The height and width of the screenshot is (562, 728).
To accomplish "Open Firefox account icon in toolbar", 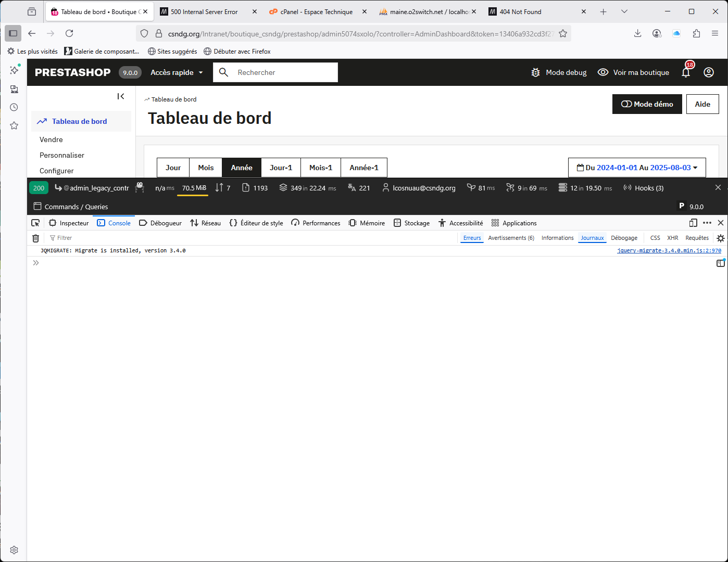I will (x=657, y=33).
